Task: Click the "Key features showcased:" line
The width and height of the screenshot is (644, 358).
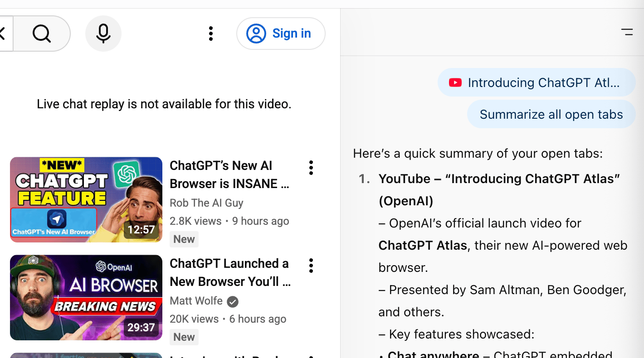Action: 457,334
